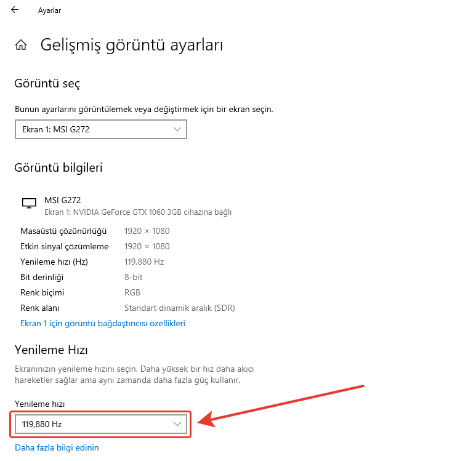Click the NVIDIA GeForce GTX 1060 connection text
Screen dimensions: 476x461
coord(138,212)
